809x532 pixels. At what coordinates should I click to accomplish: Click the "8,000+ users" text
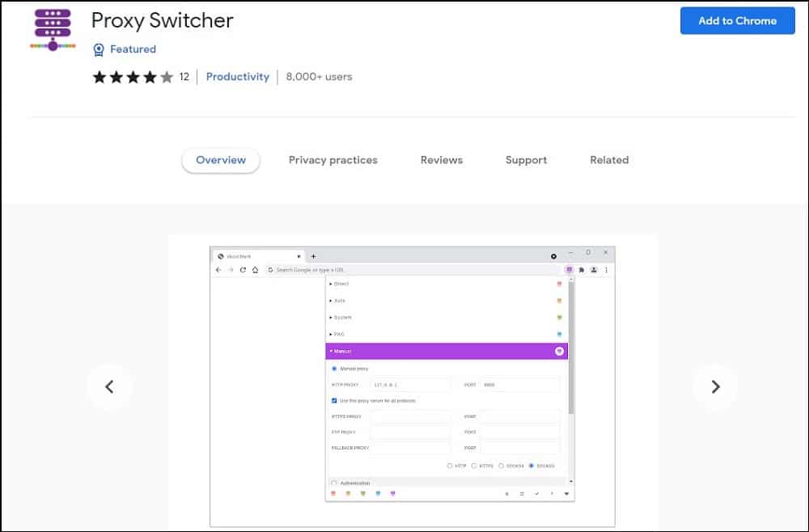click(319, 77)
